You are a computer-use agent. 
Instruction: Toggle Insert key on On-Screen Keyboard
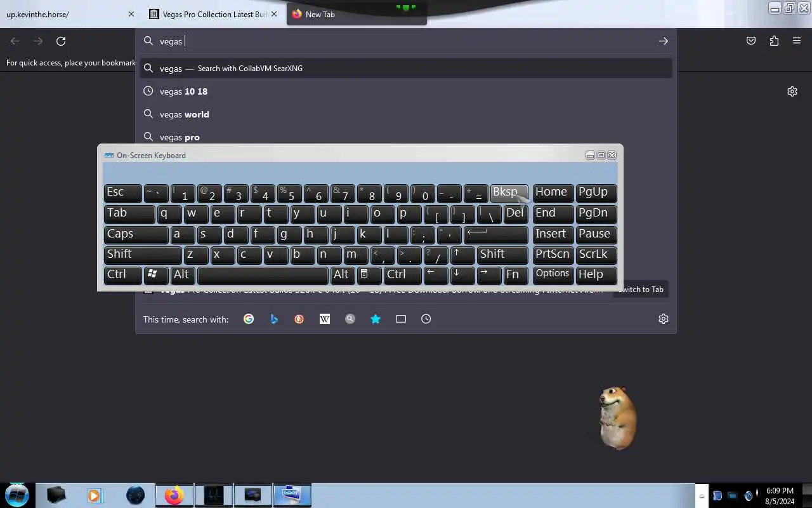click(x=553, y=234)
